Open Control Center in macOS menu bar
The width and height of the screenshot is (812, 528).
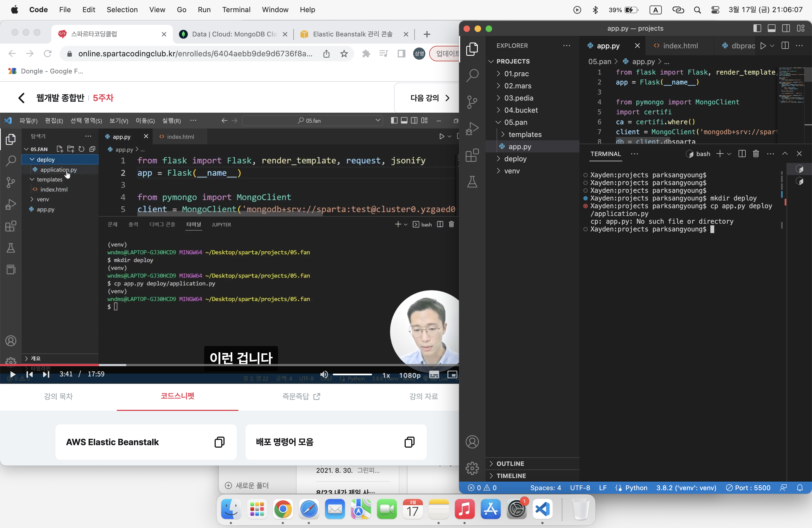[x=715, y=10]
